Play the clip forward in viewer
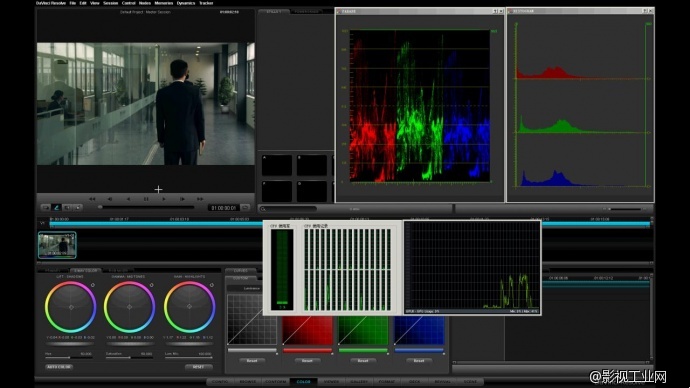The width and height of the screenshot is (690, 388). point(164,199)
